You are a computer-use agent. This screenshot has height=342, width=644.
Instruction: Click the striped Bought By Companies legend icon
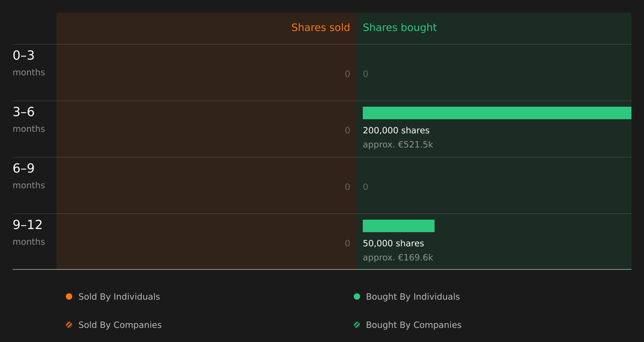357,325
